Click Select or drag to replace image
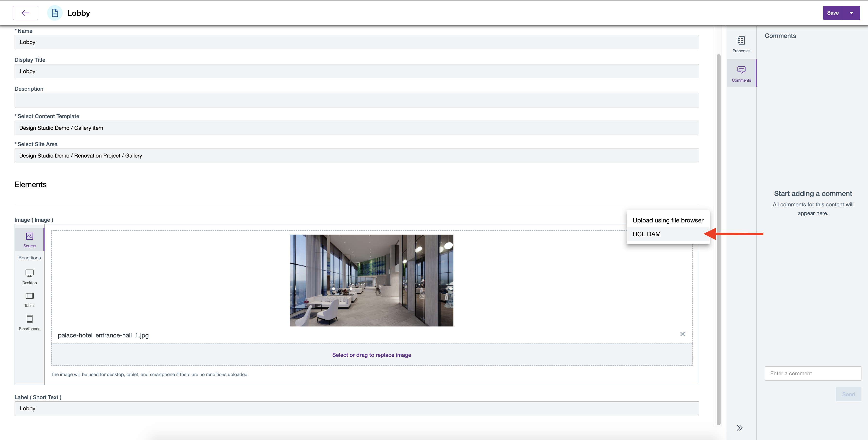868x440 pixels. pyautogui.click(x=371, y=355)
